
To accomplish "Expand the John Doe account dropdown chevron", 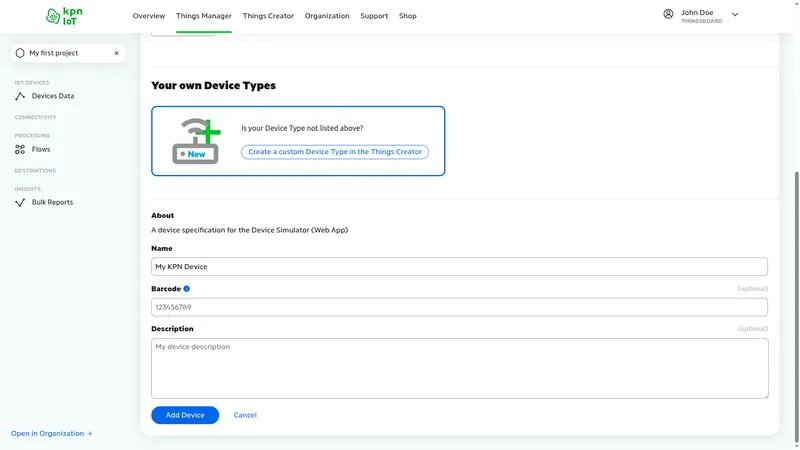I will tap(735, 15).
